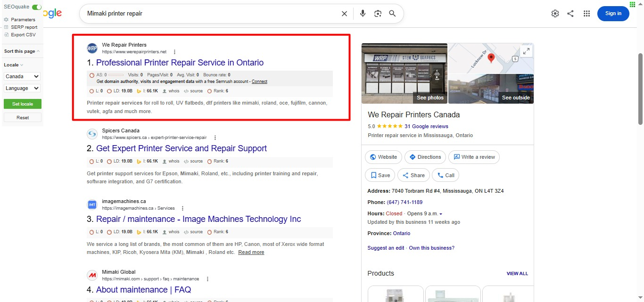Click Read more in Image Machines snippet
644x302 pixels.
click(251, 253)
